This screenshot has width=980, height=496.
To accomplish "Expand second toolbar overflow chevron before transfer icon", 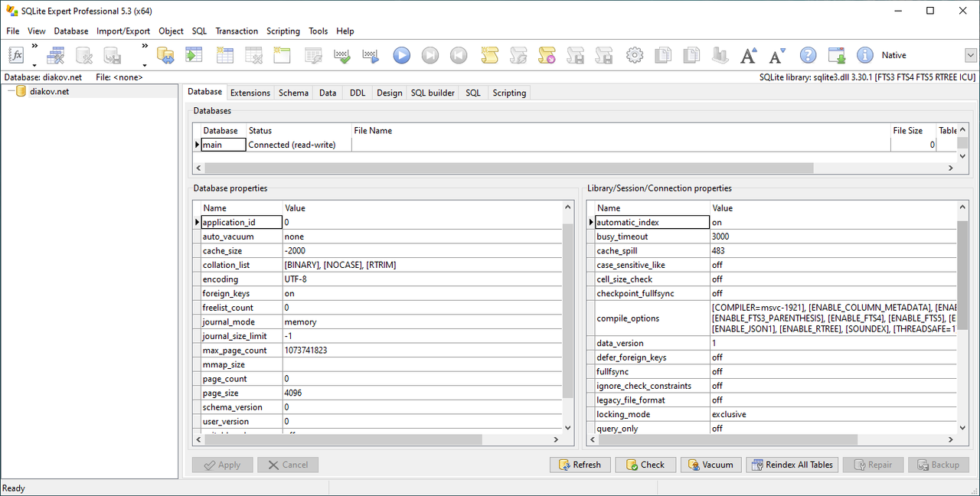I will [144, 46].
